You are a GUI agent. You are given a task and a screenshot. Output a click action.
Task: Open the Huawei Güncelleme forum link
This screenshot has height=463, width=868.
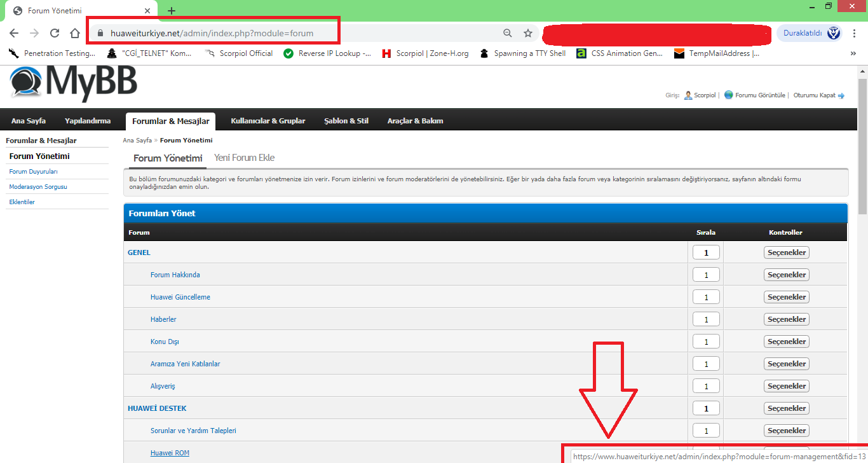(180, 297)
